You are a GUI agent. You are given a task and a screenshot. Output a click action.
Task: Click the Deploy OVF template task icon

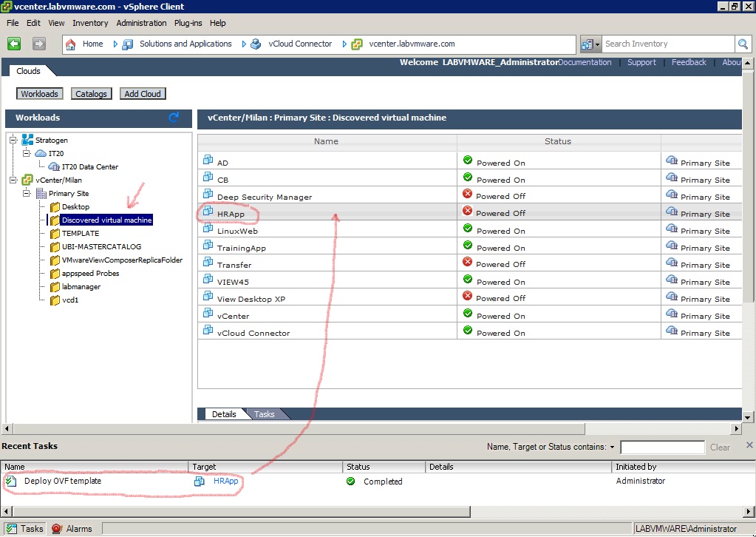(x=12, y=481)
